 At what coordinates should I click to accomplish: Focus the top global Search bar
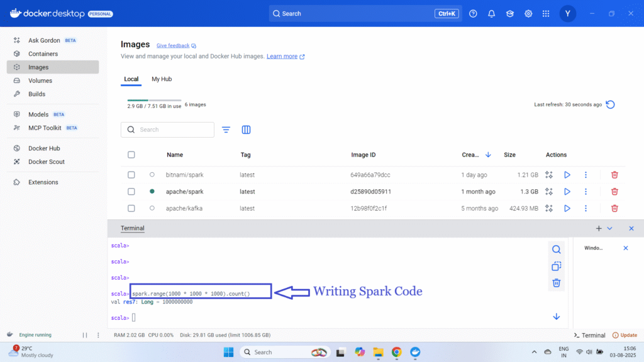[x=365, y=14]
